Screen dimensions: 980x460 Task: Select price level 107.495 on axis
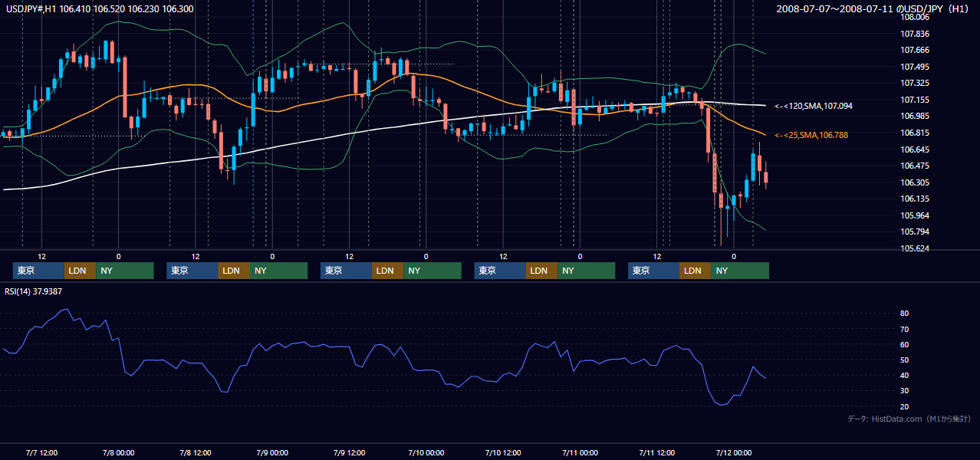click(914, 67)
